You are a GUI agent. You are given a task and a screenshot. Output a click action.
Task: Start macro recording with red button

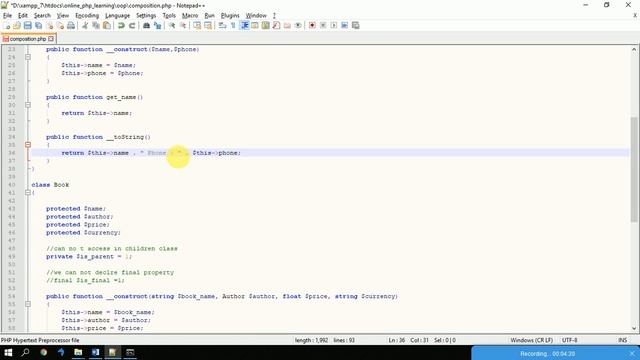click(312, 25)
